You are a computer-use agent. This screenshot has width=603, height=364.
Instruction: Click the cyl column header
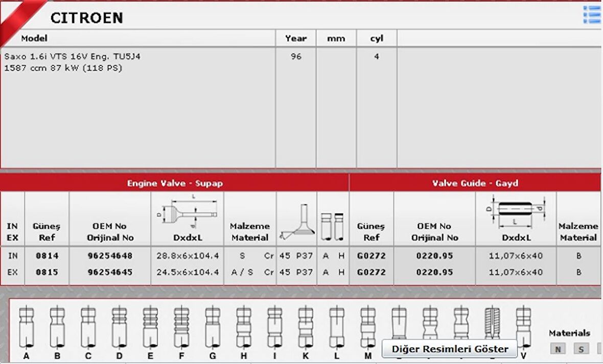pos(377,38)
